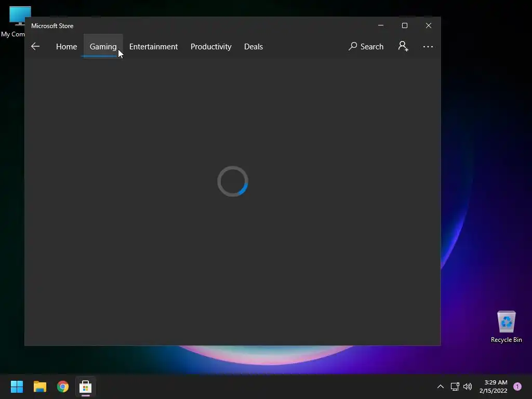Switch to the Entertainment tab
Viewport: 532px width, 399px height.
tap(153, 46)
